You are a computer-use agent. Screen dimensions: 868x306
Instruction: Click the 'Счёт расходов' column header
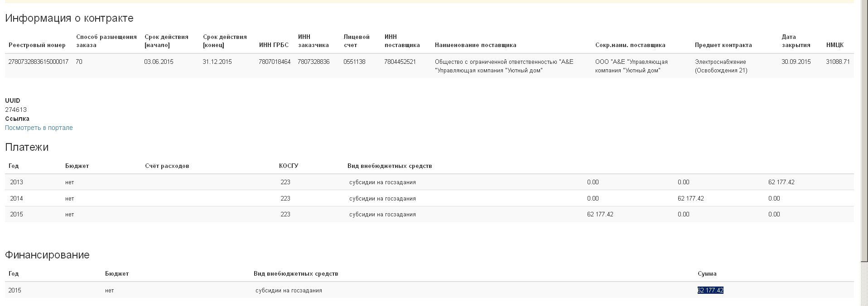pos(167,166)
